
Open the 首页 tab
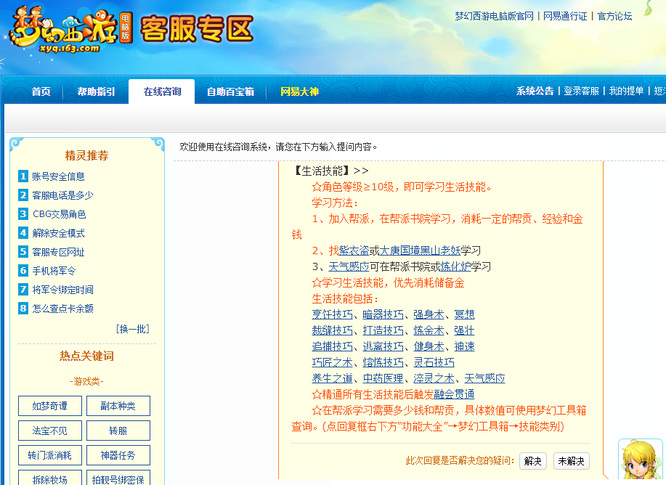coord(41,91)
